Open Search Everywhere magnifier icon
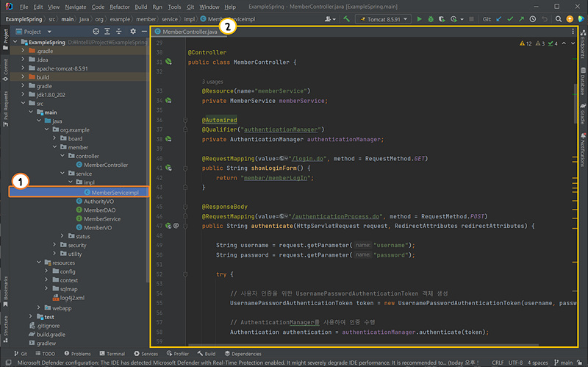 point(559,19)
